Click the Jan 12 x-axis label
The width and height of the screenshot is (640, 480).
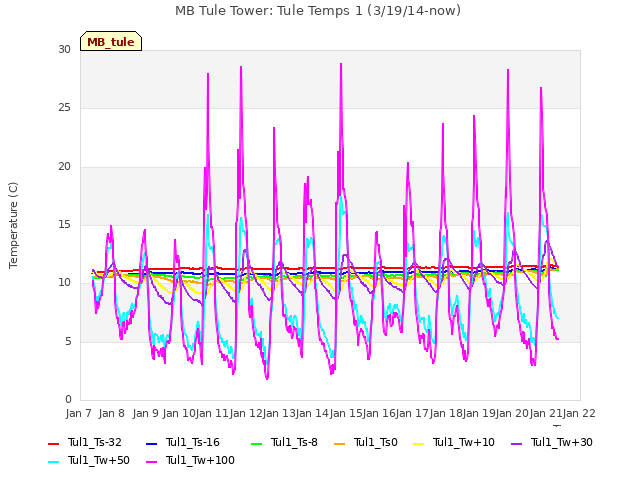coord(246,414)
